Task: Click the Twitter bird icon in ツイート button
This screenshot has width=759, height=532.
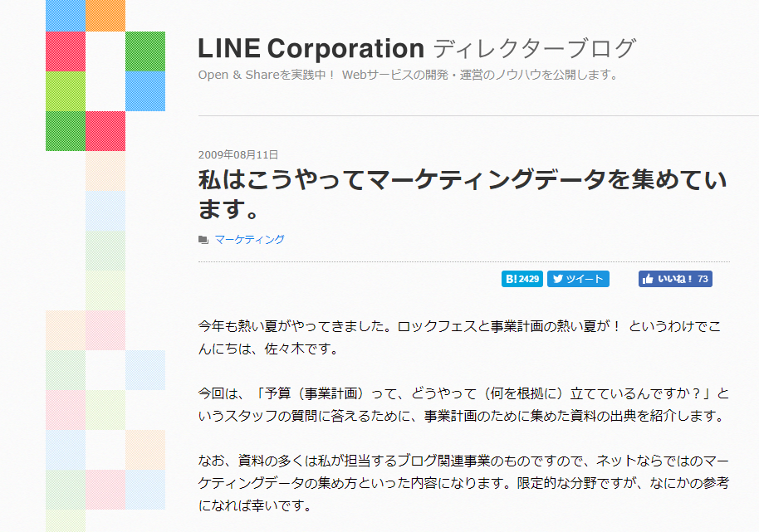Action: [558, 279]
